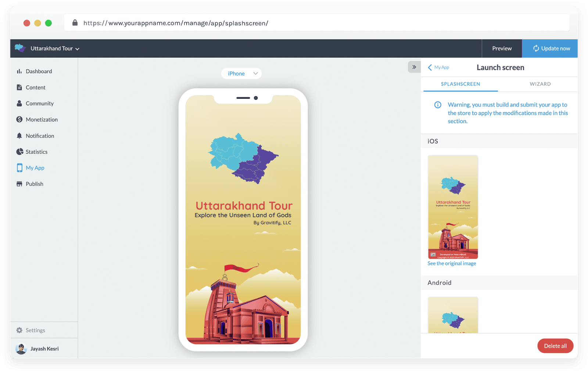Image resolution: width=588 pixels, height=373 pixels.
Task: Click the Publish store icon
Action: pyautogui.click(x=19, y=184)
